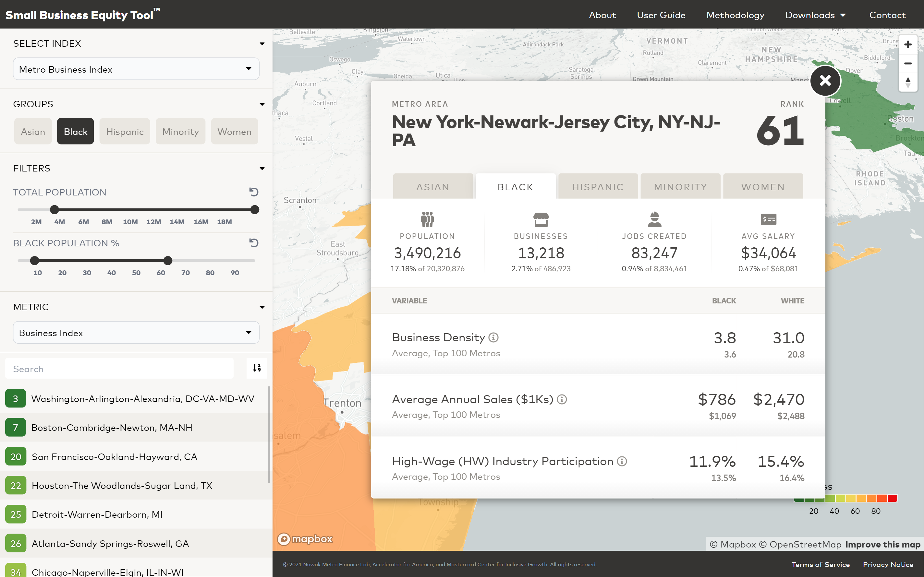924x577 pixels.
Task: Reset the Total Population filter
Action: point(254,192)
